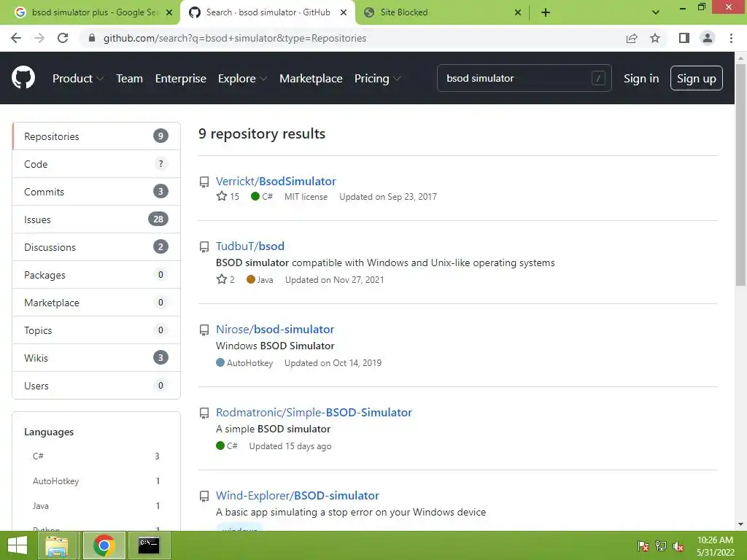The image size is (747, 560).
Task: Click the browser forward arrow
Action: click(39, 38)
